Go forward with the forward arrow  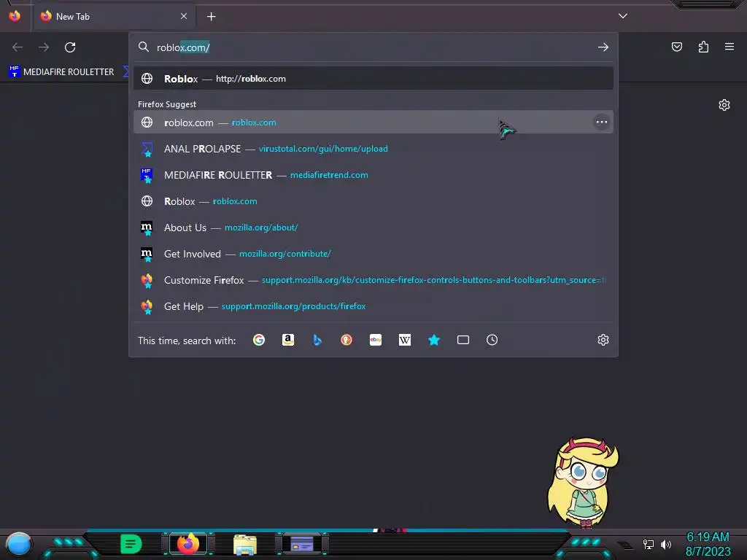click(x=44, y=47)
